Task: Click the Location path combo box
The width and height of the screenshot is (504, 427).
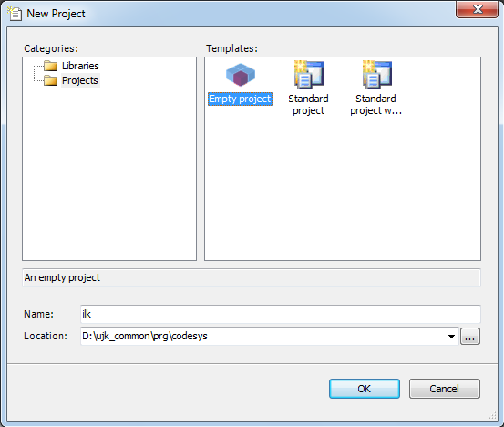Action: pyautogui.click(x=270, y=337)
